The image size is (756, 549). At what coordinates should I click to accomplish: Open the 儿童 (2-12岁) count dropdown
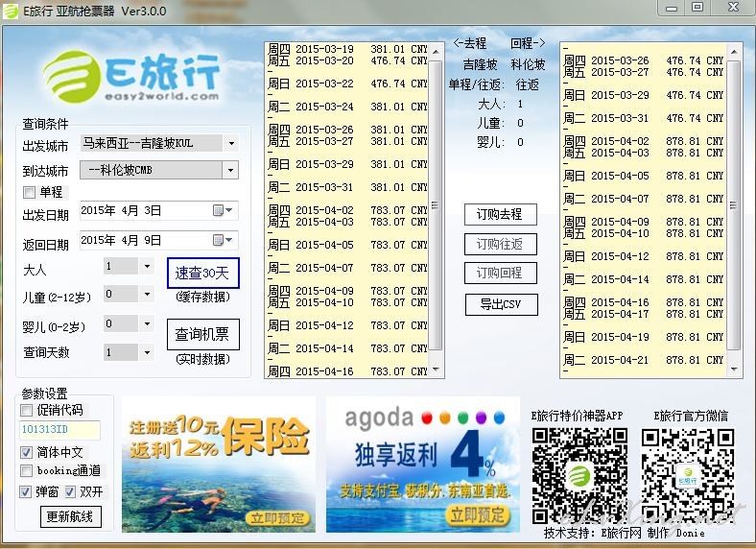(147, 294)
